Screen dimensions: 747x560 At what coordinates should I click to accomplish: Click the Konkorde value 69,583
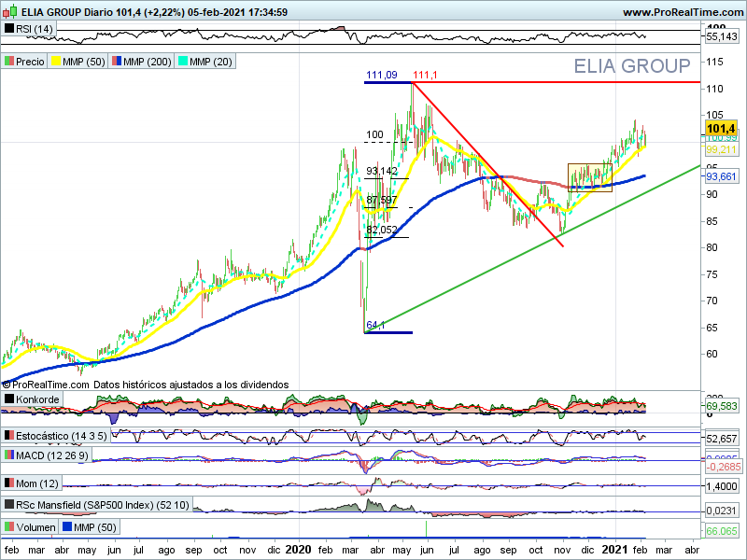point(721,406)
